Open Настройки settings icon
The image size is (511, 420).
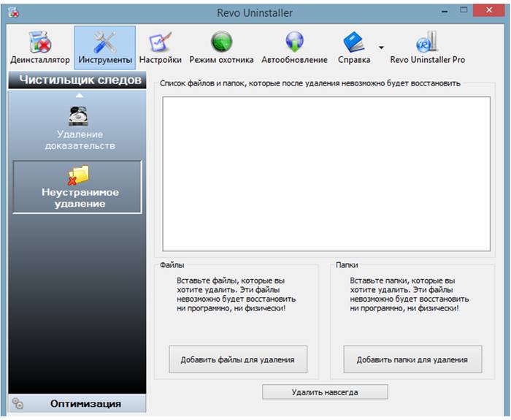point(160,42)
